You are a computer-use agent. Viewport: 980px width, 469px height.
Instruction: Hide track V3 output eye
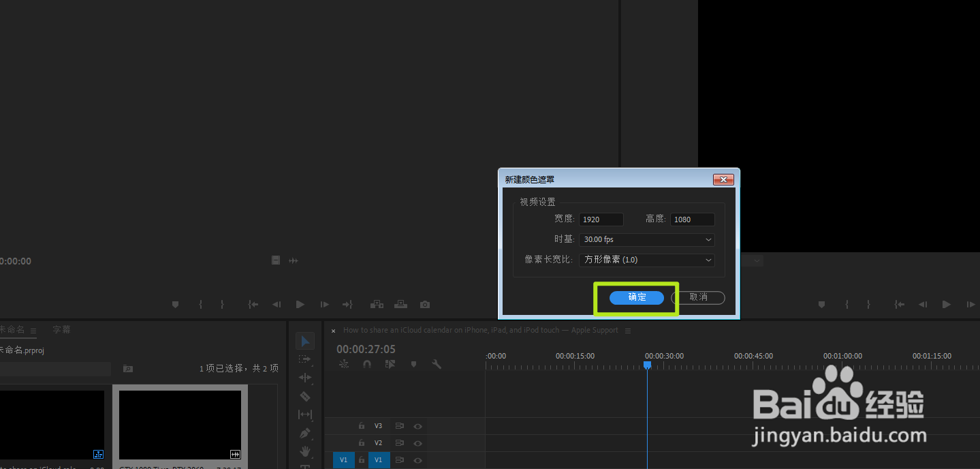pyautogui.click(x=418, y=426)
